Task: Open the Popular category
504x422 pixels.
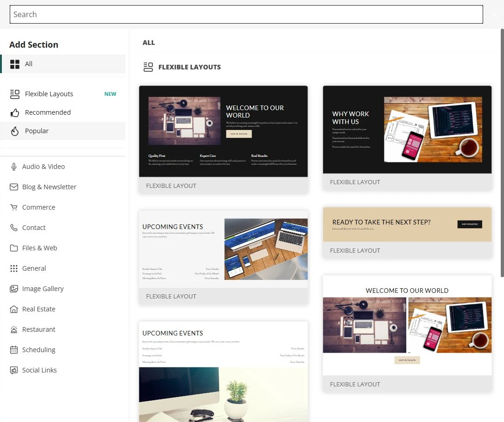Action: [63, 131]
